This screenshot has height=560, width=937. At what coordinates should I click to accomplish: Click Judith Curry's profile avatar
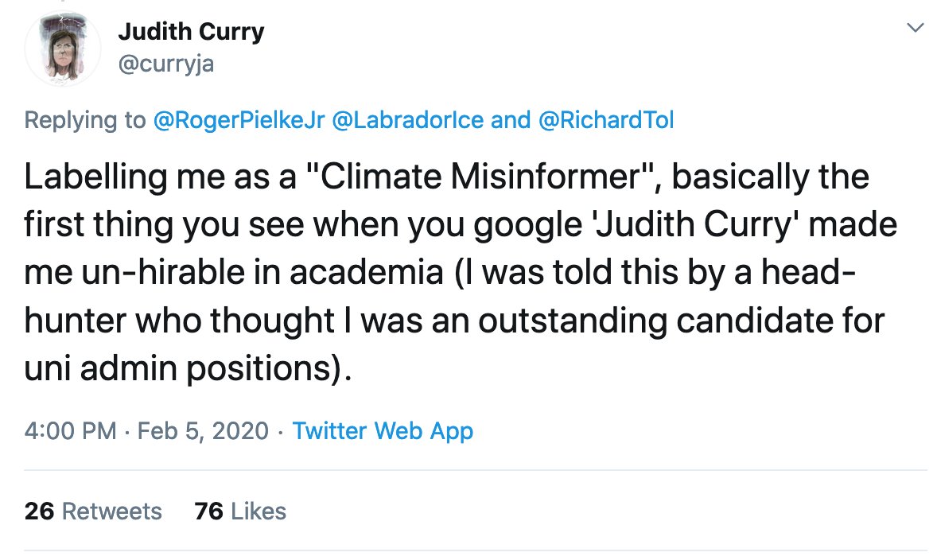[x=63, y=50]
